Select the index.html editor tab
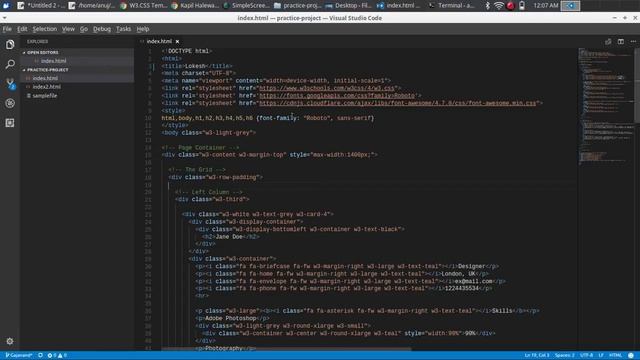Viewport: 640px width, 360px height. 159,41
